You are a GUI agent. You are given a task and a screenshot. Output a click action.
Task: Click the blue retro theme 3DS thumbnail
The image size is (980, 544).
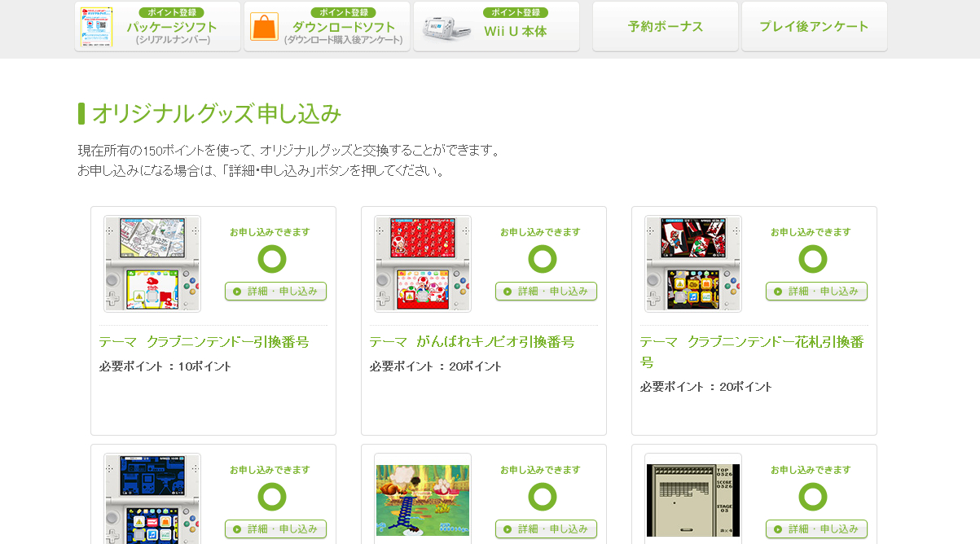coord(152,498)
